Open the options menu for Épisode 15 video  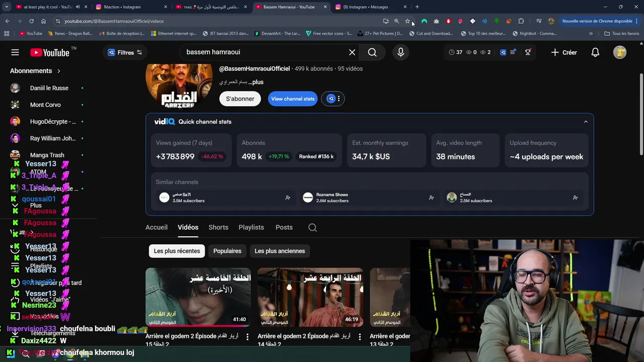[247, 337]
